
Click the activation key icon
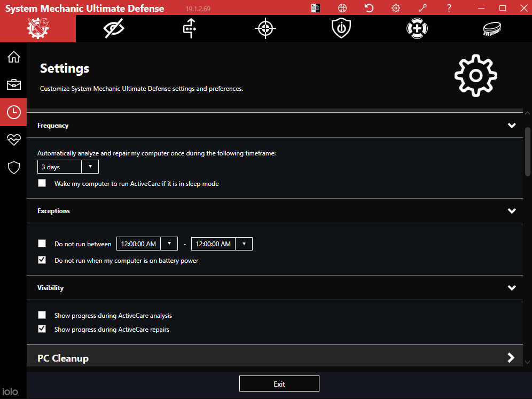423,8
